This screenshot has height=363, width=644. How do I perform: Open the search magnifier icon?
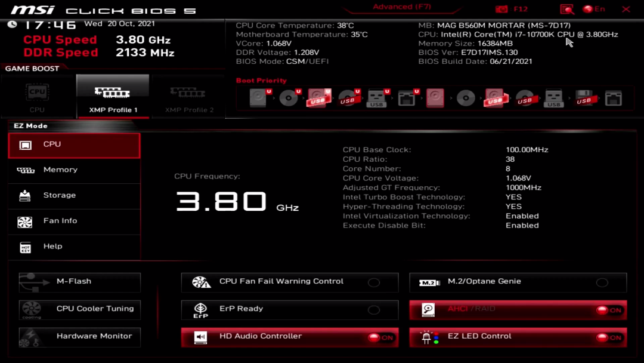566,10
